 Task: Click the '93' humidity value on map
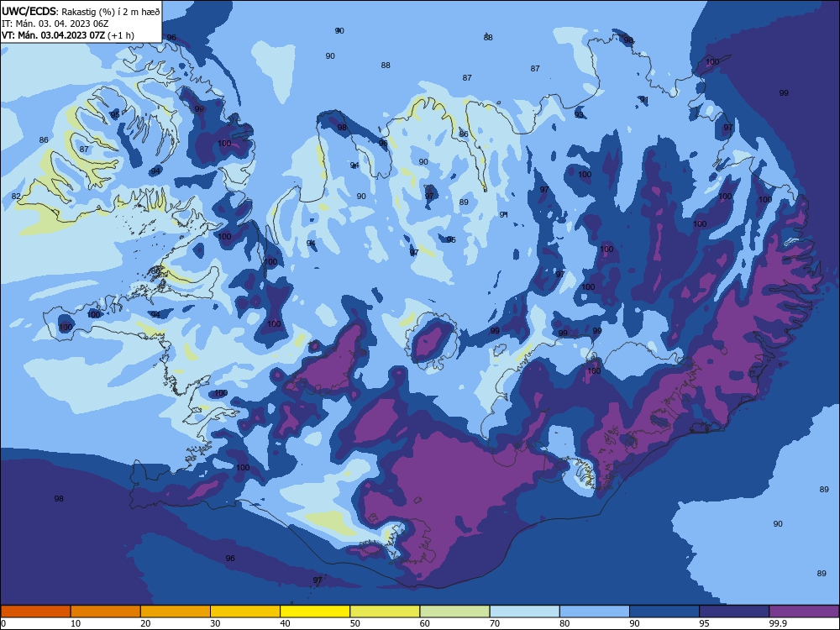579,114
